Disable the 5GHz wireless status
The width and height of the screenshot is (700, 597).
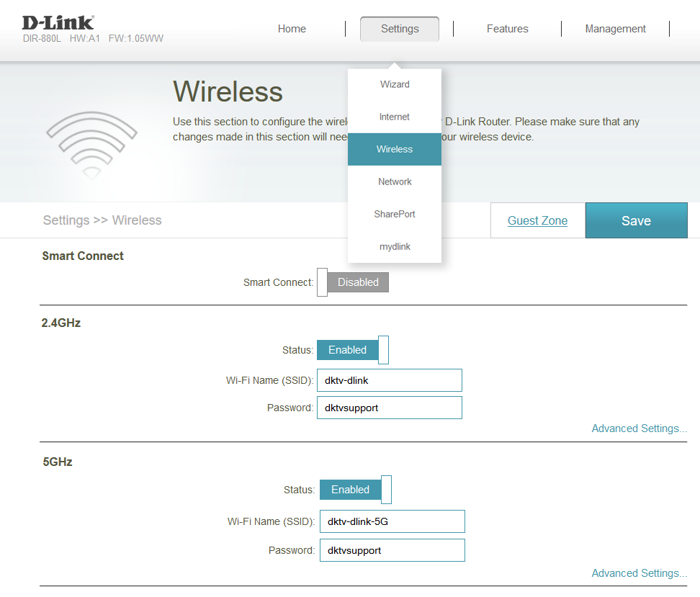pos(353,489)
